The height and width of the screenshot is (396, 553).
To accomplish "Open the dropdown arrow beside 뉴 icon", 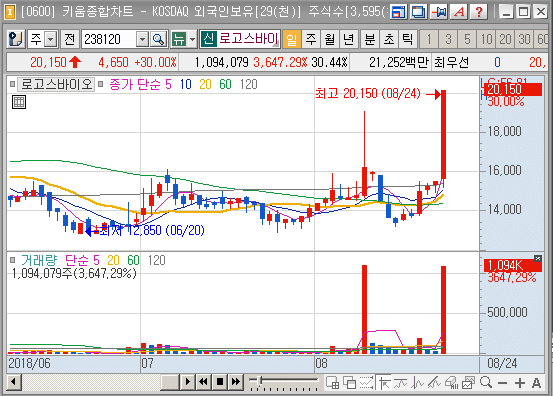I will [193, 39].
